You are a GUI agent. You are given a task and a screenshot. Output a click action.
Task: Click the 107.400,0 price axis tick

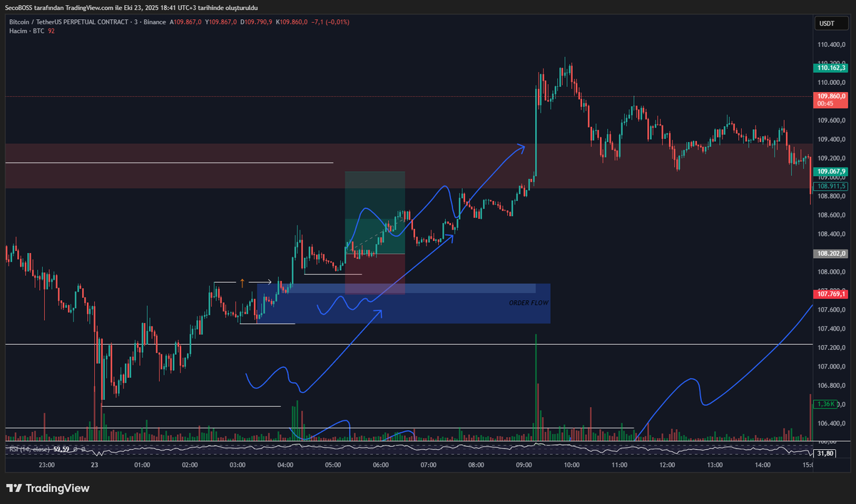click(832, 329)
